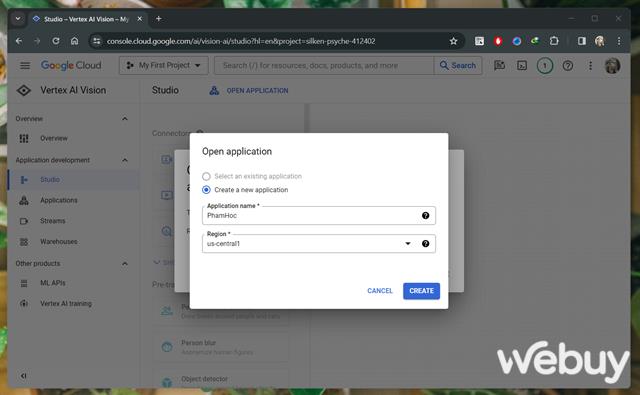Click the Streams sidebar icon
Screen dimensions: 640x395
(x=24, y=221)
